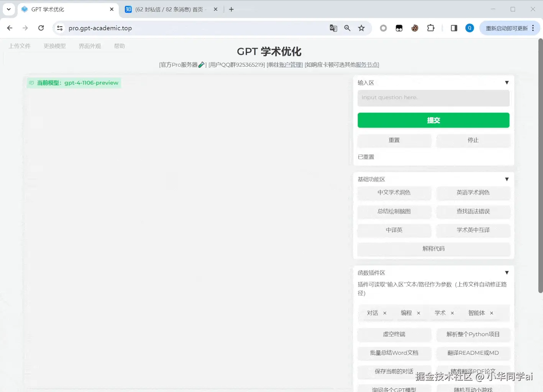Click 学术英中互译 button
This screenshot has height=392, width=543.
473,230
